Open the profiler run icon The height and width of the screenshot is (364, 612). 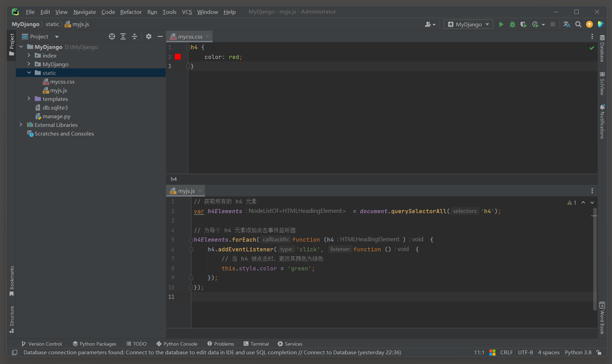pyautogui.click(x=535, y=24)
